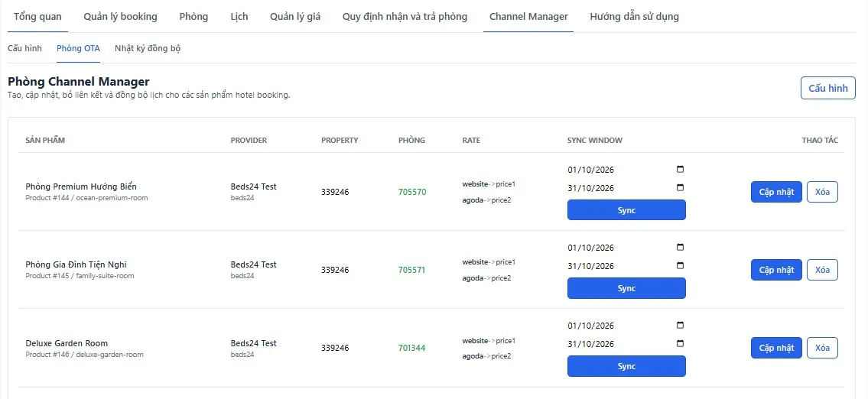Click Cập nhật for Phòng Gia Đình Tiện Nghi
868x399 pixels.
click(x=777, y=270)
